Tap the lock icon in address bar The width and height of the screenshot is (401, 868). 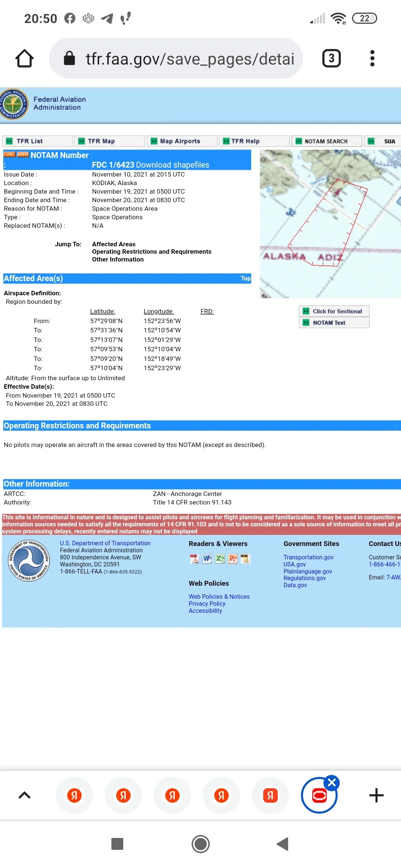(x=69, y=58)
